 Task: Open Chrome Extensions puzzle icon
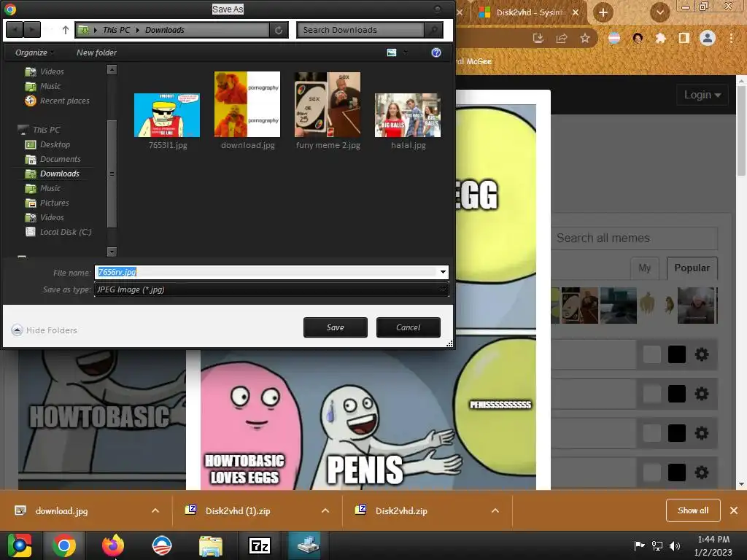click(660, 38)
